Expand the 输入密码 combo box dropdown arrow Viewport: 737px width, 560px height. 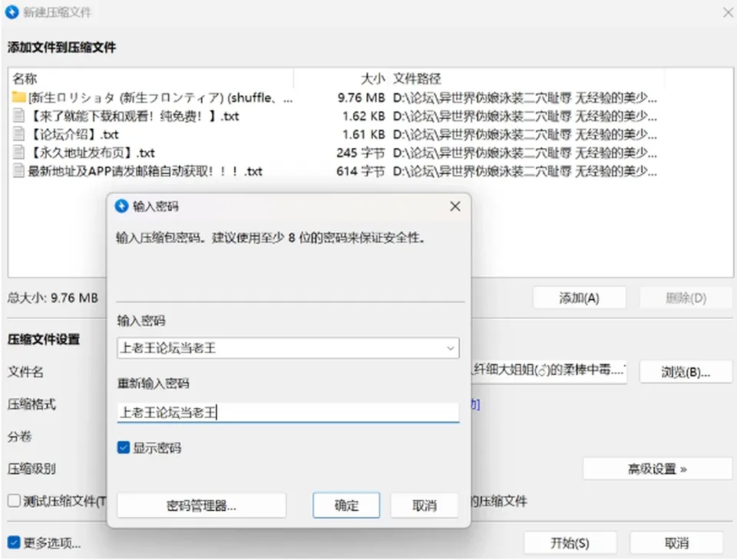coord(451,348)
